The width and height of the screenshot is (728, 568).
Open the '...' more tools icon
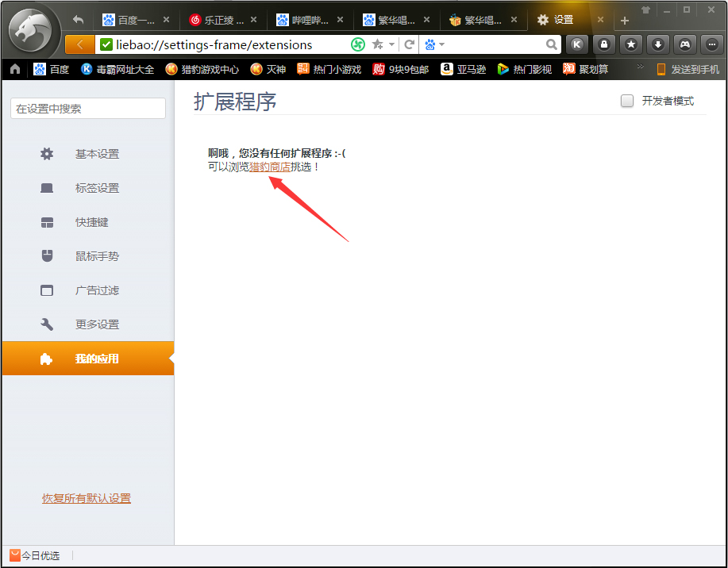point(711,44)
